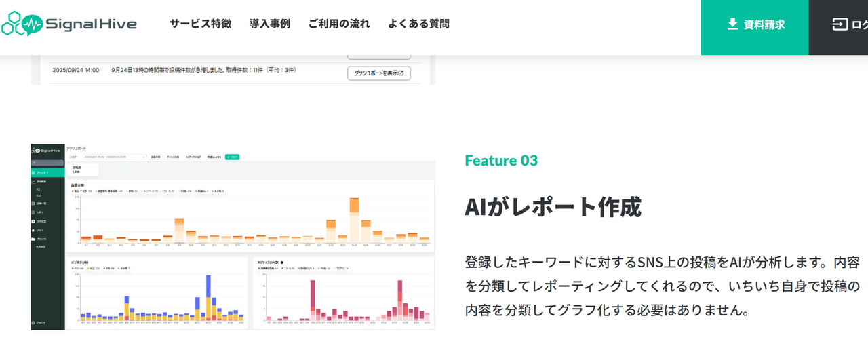Click the '2025/09/24 14:00' timestamp
Viewport: 868px width, 348px height.
[x=76, y=71]
